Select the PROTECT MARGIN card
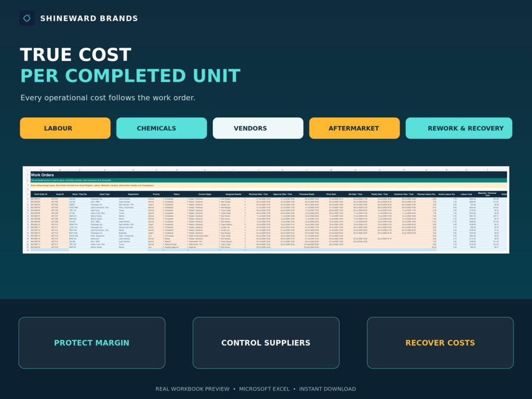Image resolution: width=532 pixels, height=399 pixels. [92, 343]
